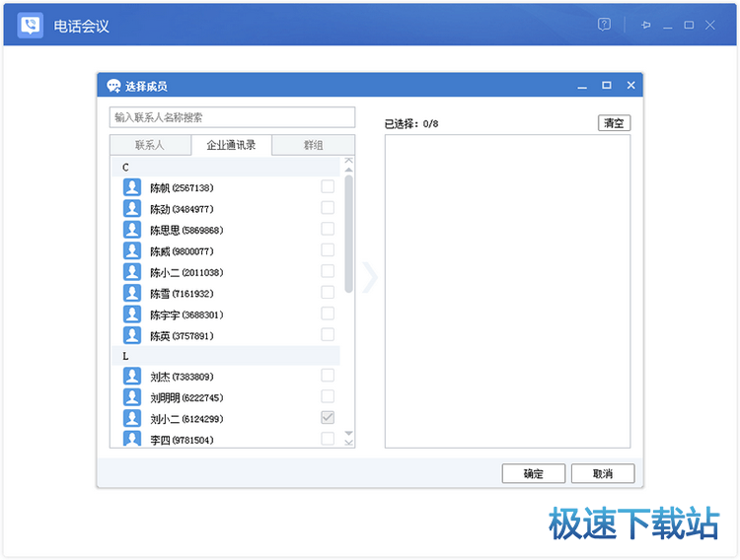Tick the checkbox for 陈思思 (5869868)
This screenshot has width=740, height=560.
(328, 230)
